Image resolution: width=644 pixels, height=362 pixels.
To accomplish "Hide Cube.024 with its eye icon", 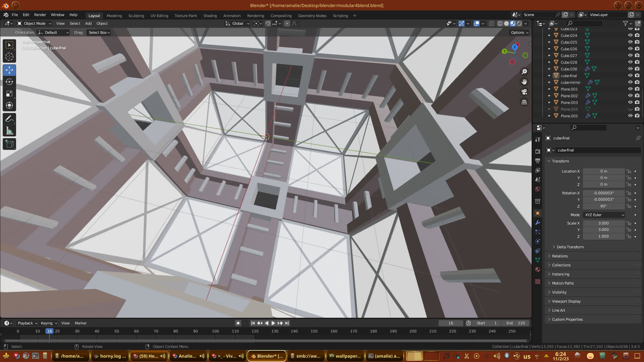I will point(630,35).
